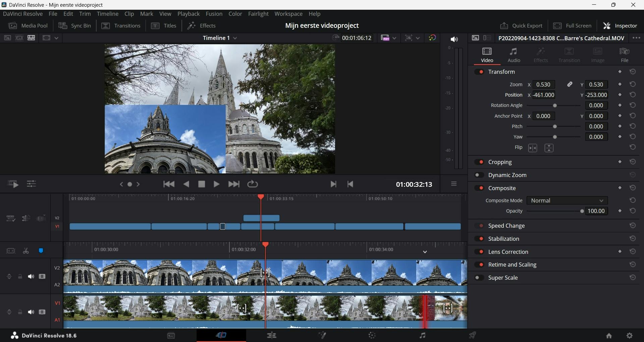Click the Opacity slider handle
This screenshot has width=644, height=342.
click(582, 211)
